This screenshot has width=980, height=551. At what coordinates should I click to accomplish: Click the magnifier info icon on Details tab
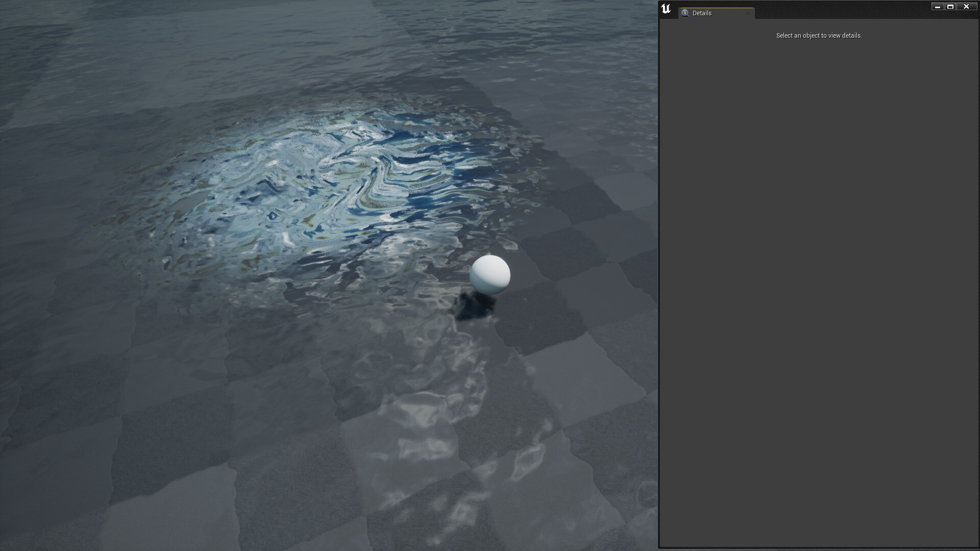pos(684,13)
